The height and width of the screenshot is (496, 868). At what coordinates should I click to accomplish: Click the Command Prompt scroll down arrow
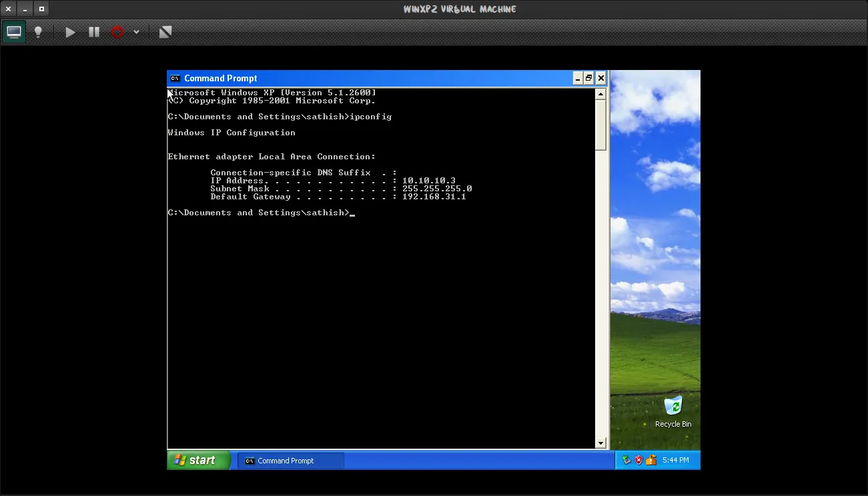(600, 443)
